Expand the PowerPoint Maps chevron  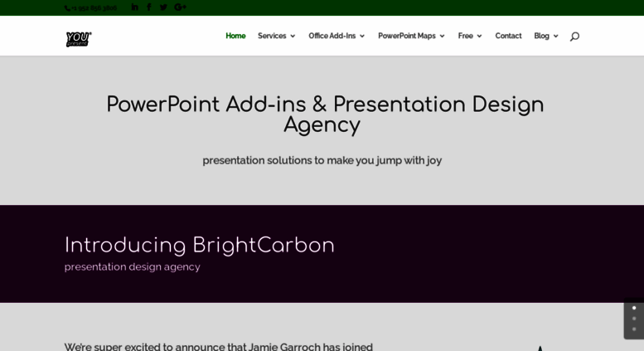pyautogui.click(x=442, y=37)
